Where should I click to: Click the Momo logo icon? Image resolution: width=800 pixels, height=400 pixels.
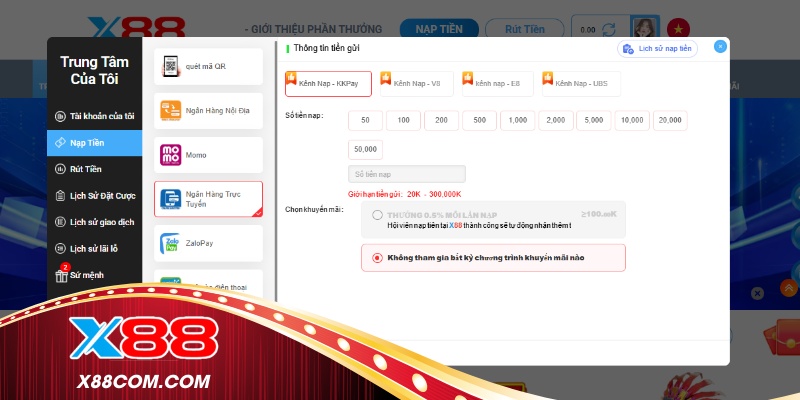170,155
